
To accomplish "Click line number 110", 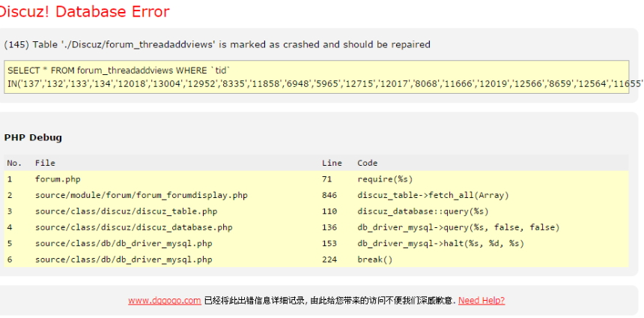I will click(329, 211).
